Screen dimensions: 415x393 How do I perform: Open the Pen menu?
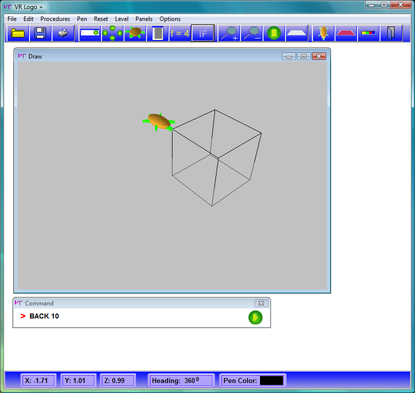82,19
